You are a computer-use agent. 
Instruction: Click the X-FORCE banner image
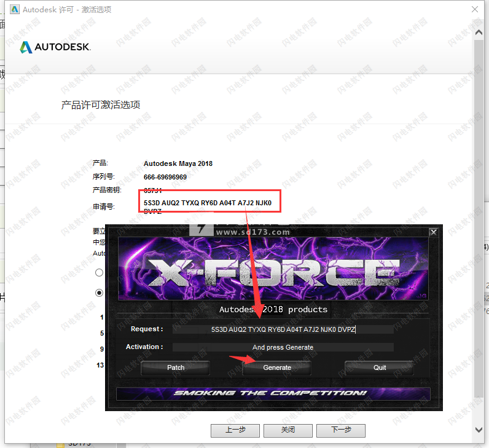pos(273,269)
